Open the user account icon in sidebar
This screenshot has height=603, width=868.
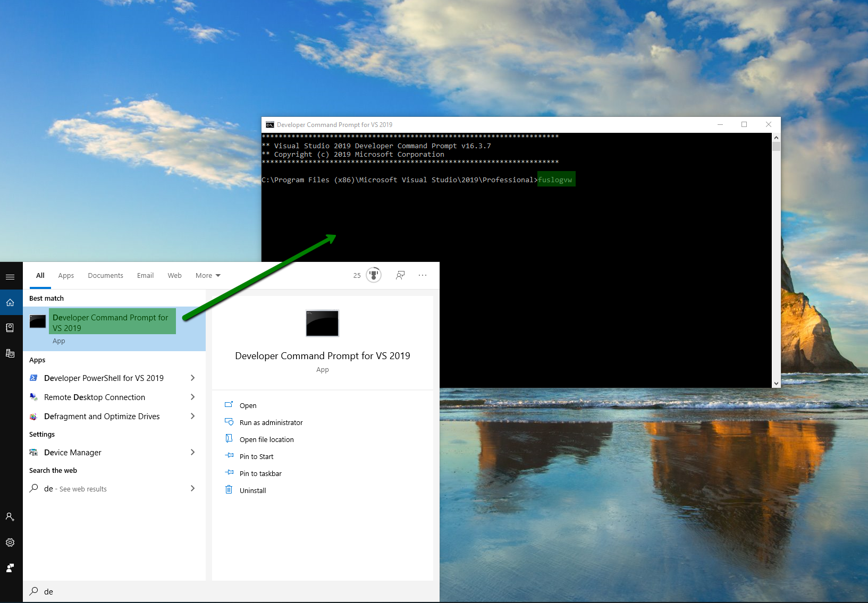[x=11, y=516]
